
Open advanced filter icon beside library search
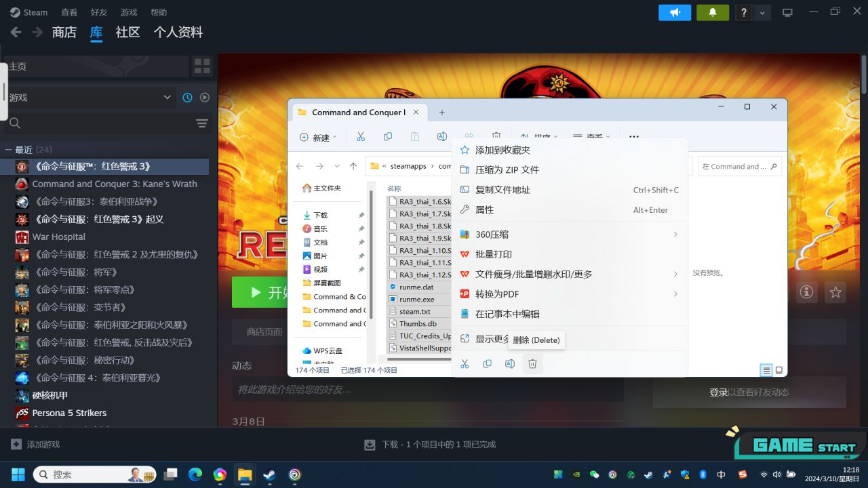tap(202, 123)
